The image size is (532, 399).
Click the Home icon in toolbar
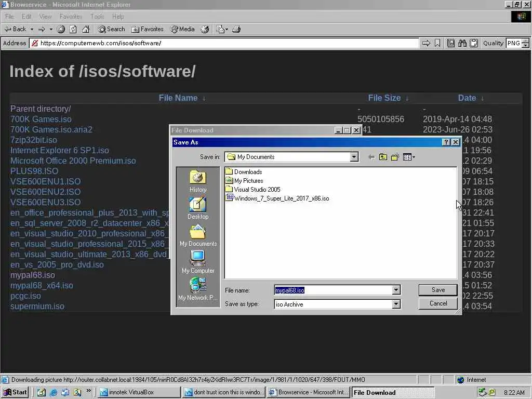point(86,29)
